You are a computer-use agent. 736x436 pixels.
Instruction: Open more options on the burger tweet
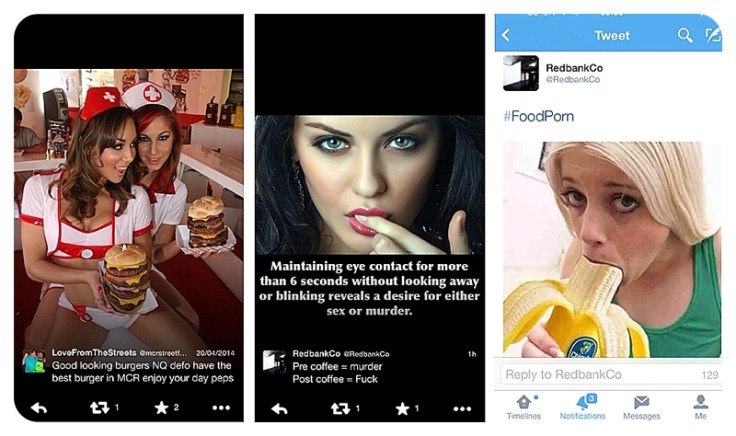221,408
